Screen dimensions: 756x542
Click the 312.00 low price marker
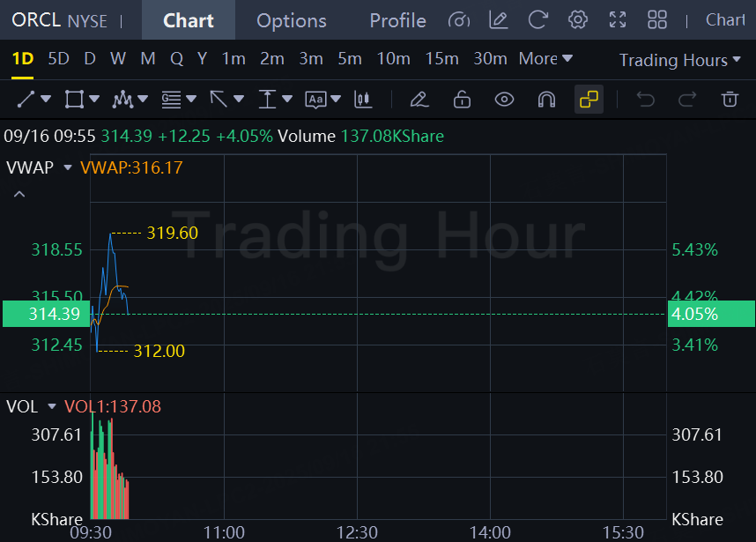click(x=159, y=351)
